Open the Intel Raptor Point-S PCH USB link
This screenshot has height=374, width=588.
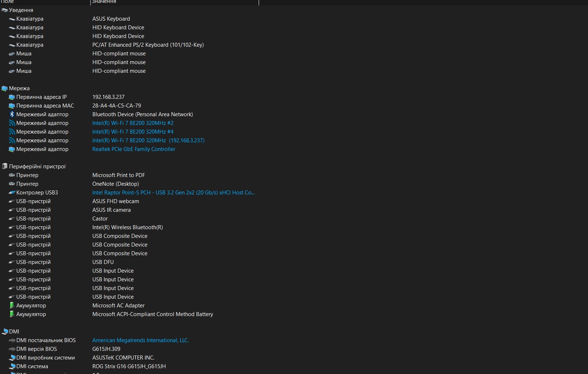pyautogui.click(x=173, y=193)
